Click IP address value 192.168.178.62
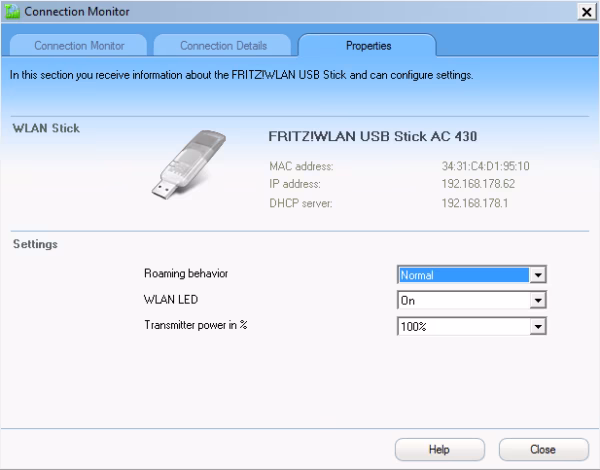600x470 pixels. pyautogui.click(x=478, y=184)
